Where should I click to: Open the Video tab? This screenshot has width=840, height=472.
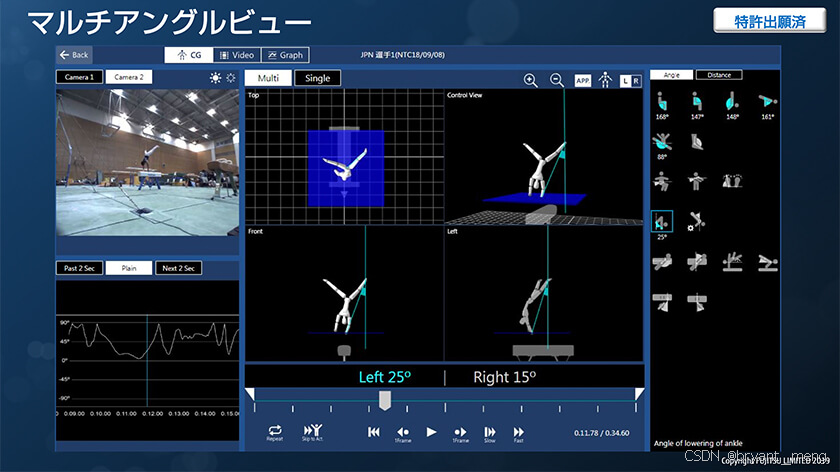pos(237,55)
